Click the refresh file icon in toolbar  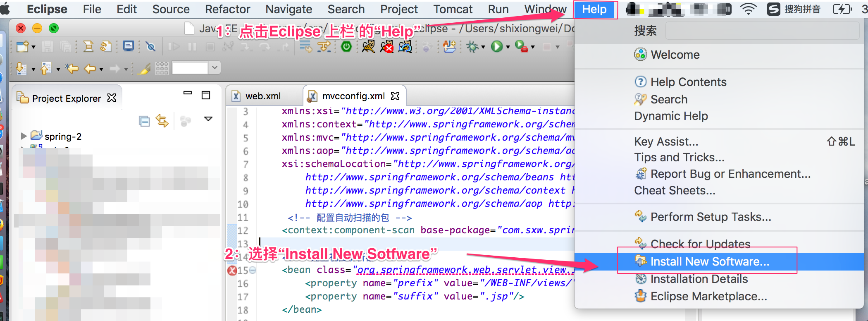106,46
